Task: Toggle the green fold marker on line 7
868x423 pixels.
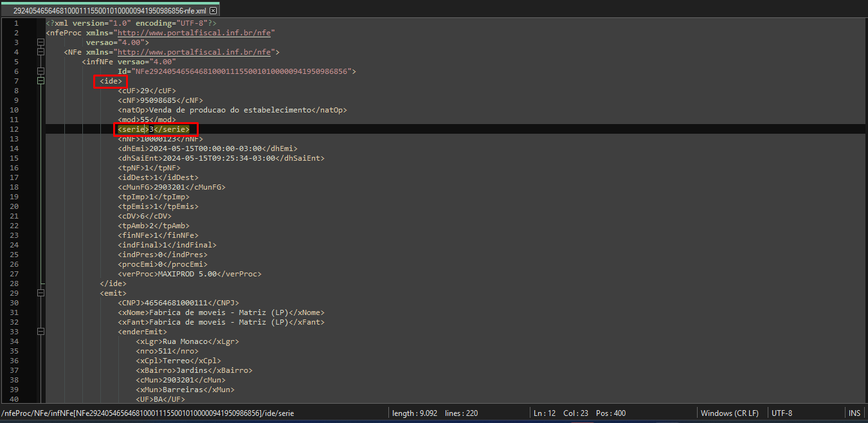Action: [41, 81]
